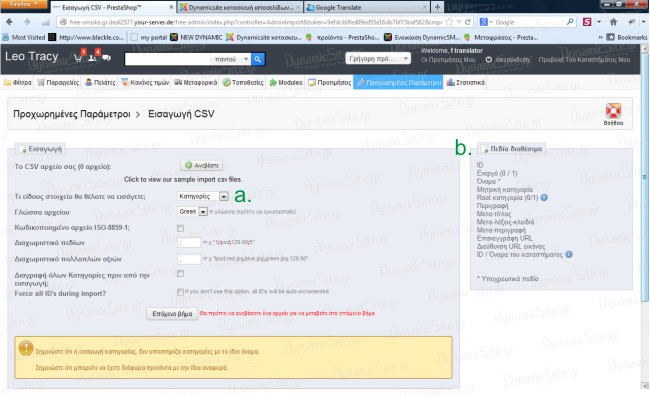
Task: Switch to the Google Translate browser tab
Action: point(367,7)
